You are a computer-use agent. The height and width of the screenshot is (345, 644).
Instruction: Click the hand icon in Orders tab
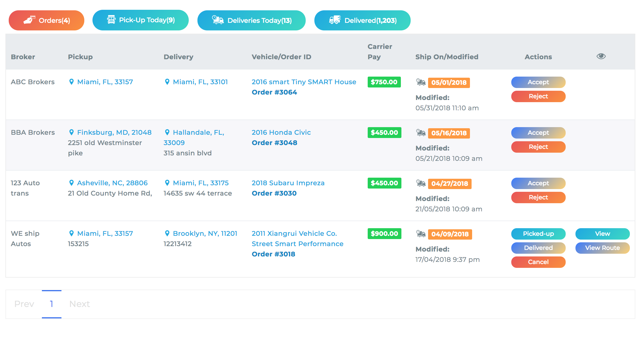[29, 20]
